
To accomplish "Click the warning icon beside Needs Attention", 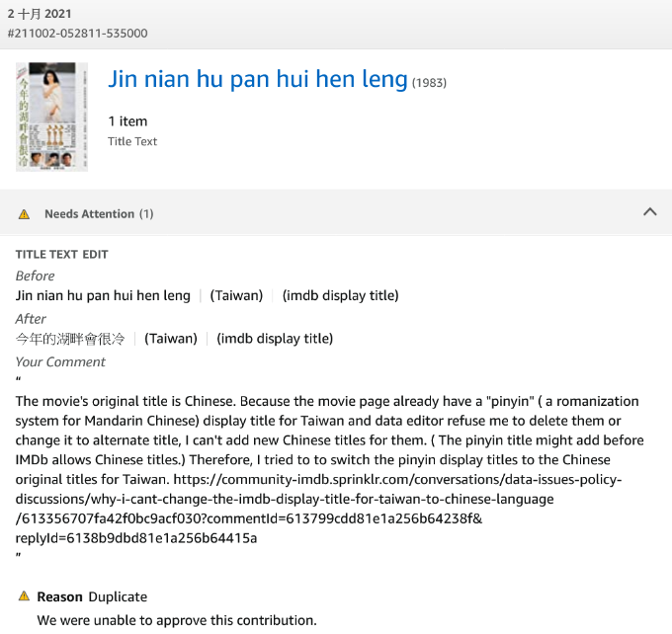I will (25, 214).
